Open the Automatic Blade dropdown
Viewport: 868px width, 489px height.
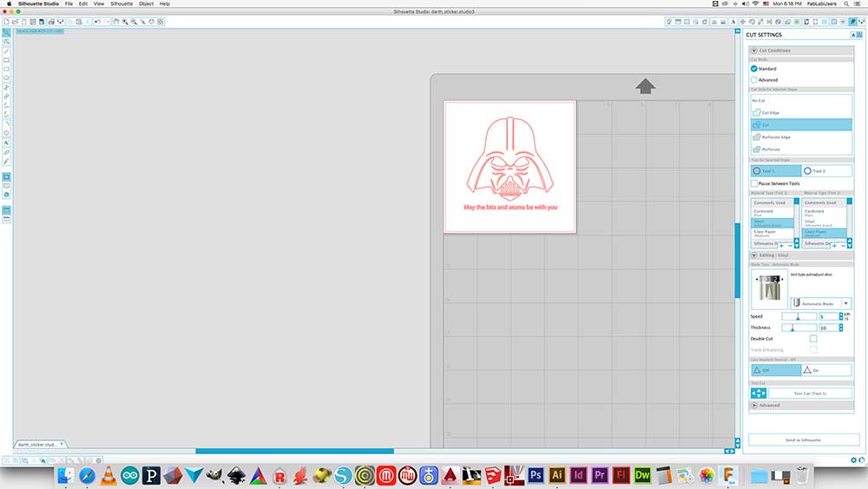point(821,303)
